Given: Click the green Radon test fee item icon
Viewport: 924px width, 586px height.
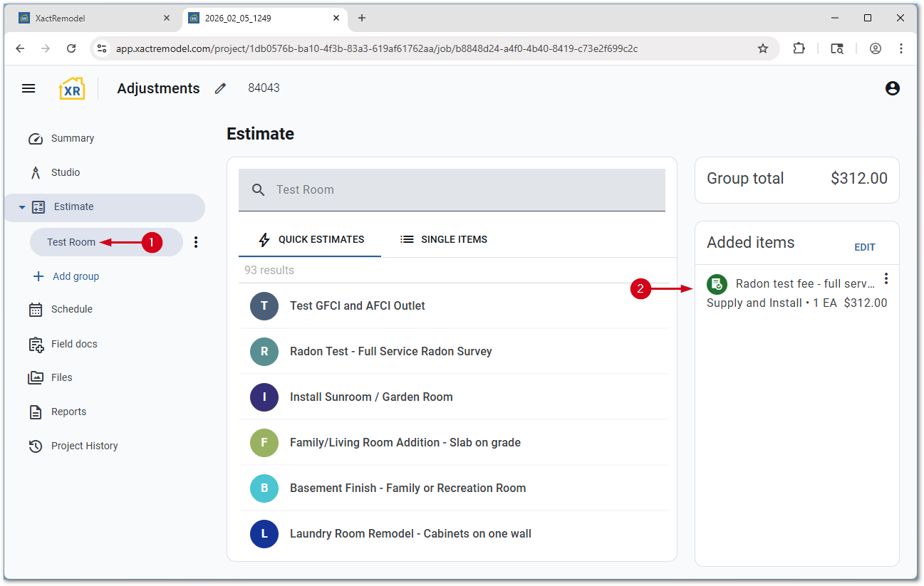Looking at the screenshot, I should [x=716, y=284].
